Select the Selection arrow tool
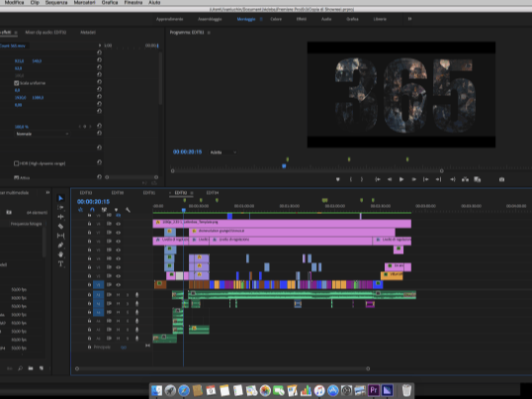 tap(60, 198)
